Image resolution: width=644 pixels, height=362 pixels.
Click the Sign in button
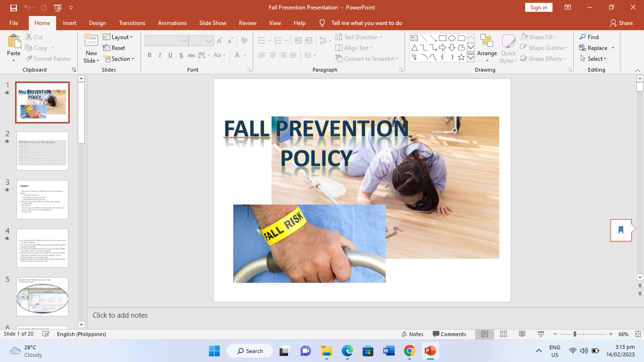click(x=538, y=8)
